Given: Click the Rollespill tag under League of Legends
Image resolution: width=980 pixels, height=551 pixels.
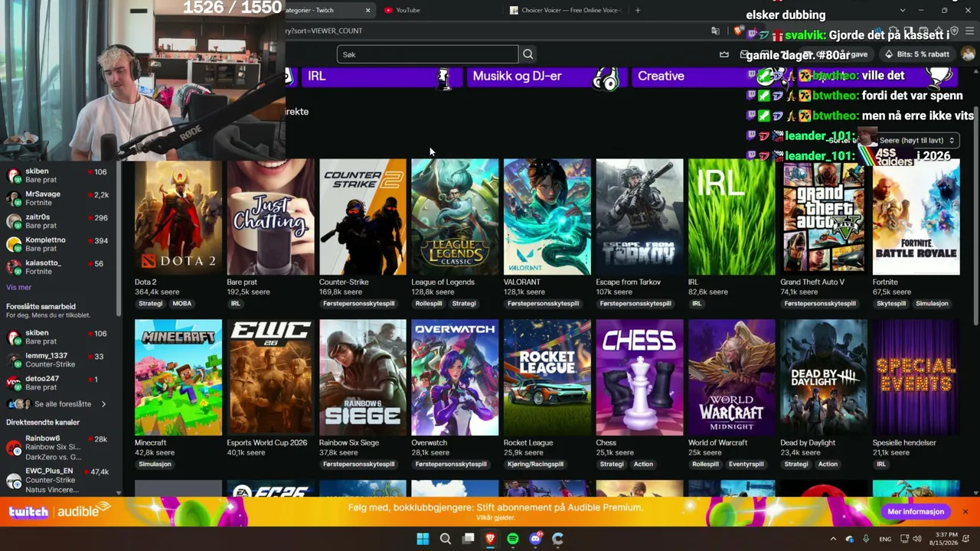Looking at the screenshot, I should [429, 304].
